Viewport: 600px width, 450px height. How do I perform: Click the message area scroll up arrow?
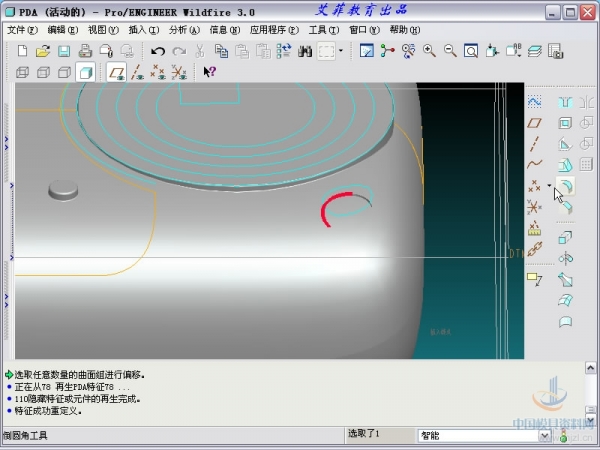(590, 368)
